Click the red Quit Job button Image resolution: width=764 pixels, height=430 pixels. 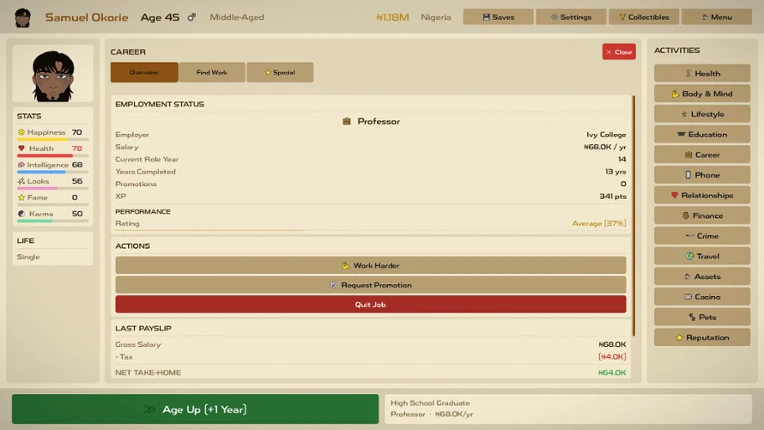tap(371, 304)
